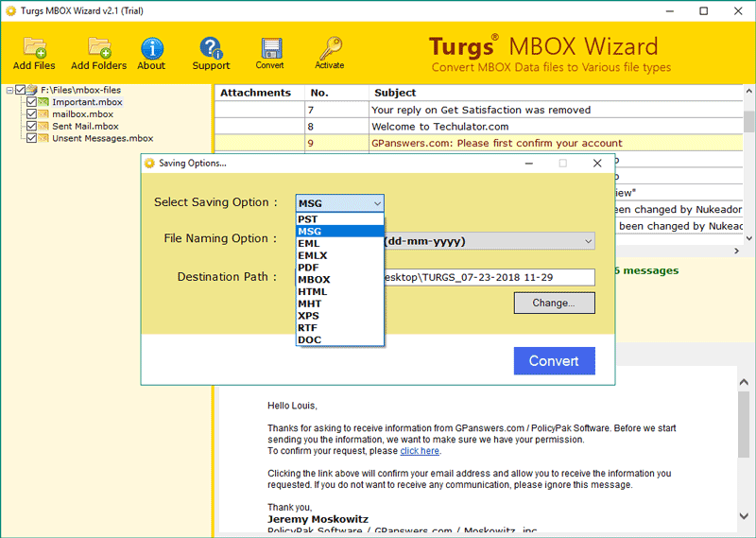Viewport: 756px width, 538px height.
Task: Click the Attachments column header
Action: [259, 93]
